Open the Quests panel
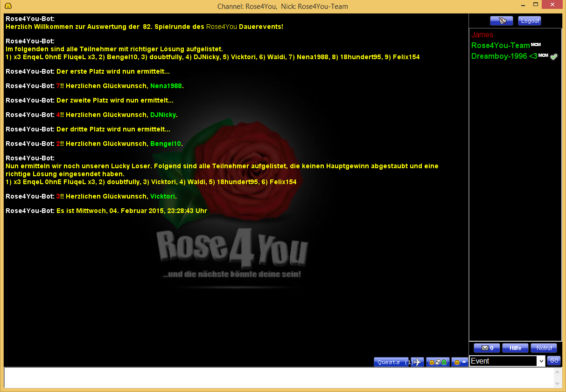The height and width of the screenshot is (392, 566). click(x=392, y=362)
